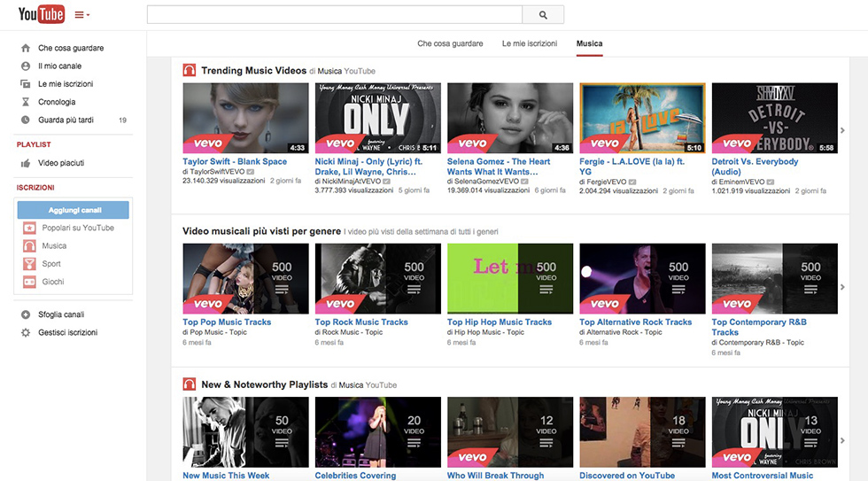Select the Musica tab
868x481 pixels.
[589, 43]
